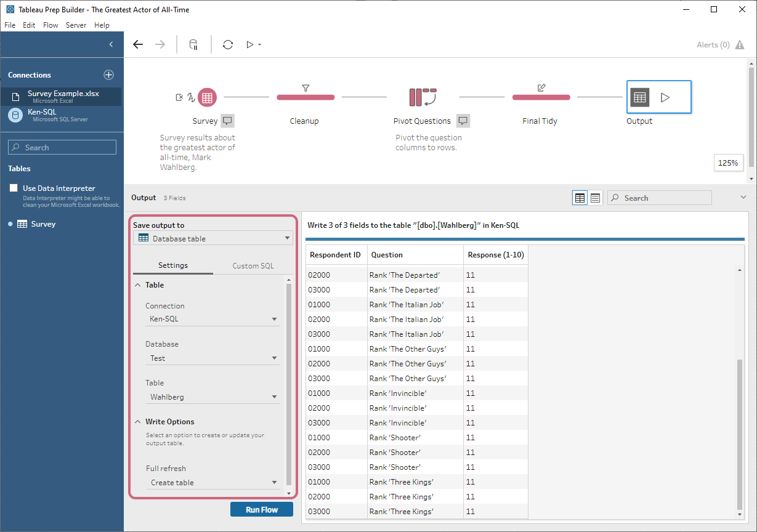
Task: Open the Flow menu
Action: click(51, 25)
